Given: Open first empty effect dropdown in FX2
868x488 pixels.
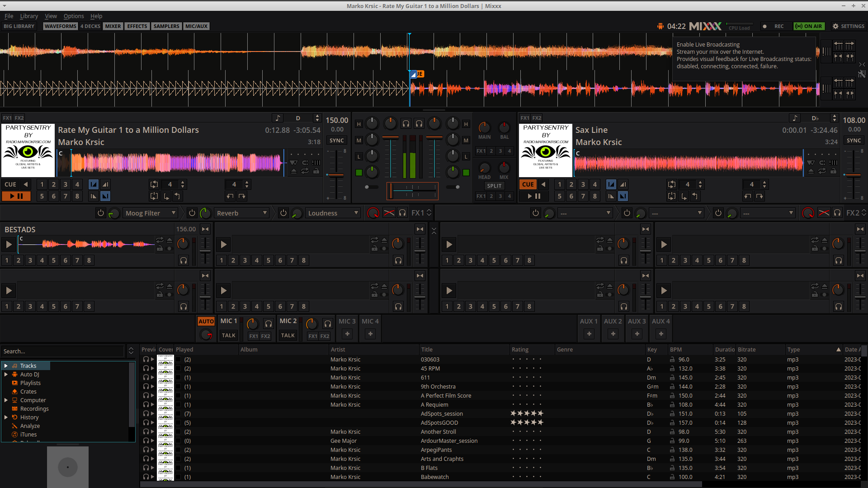Looking at the screenshot, I should (585, 213).
